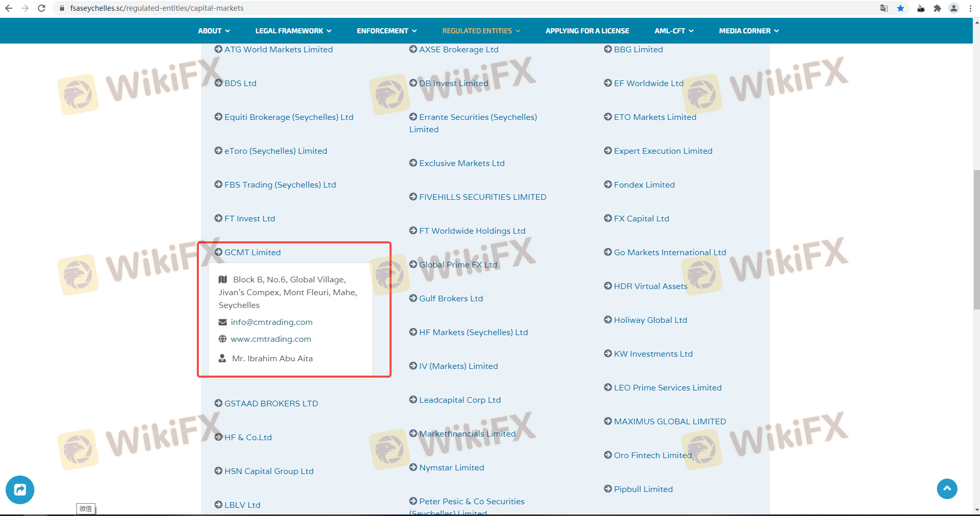Screen dimensions: 980x516
Task: Click the scroll-to-top arrow button
Action: click(x=947, y=488)
